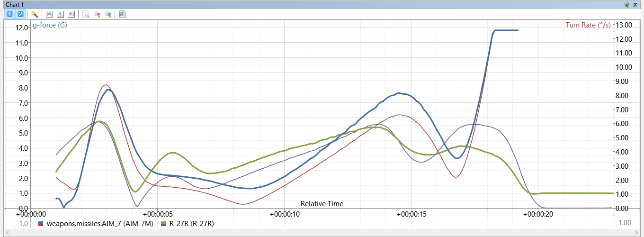Click the chart icon with bottom orange axis
Image resolution: width=644 pixels, height=237 pixels.
[60, 14]
